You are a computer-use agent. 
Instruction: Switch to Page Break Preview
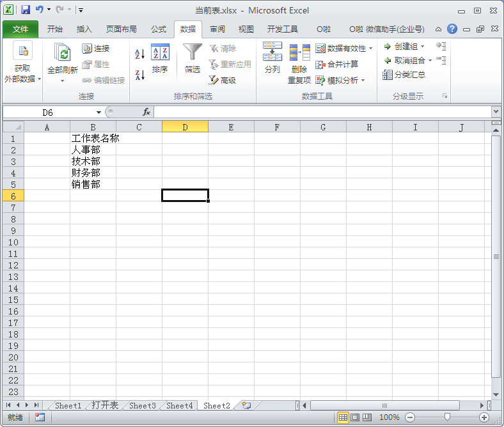click(366, 417)
